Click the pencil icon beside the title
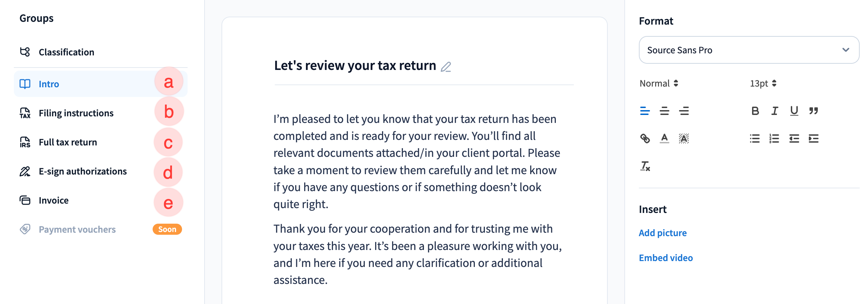Viewport: 868px width, 304px height. (x=446, y=66)
